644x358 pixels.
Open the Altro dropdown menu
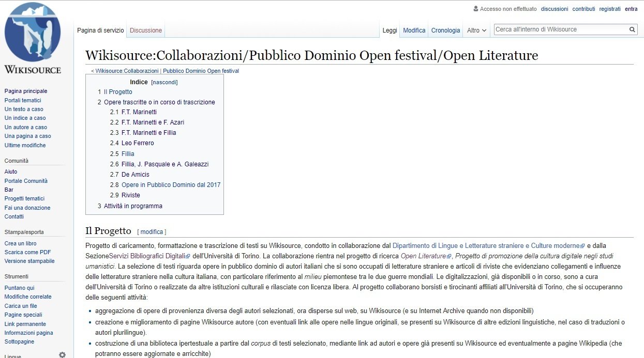[x=476, y=30]
